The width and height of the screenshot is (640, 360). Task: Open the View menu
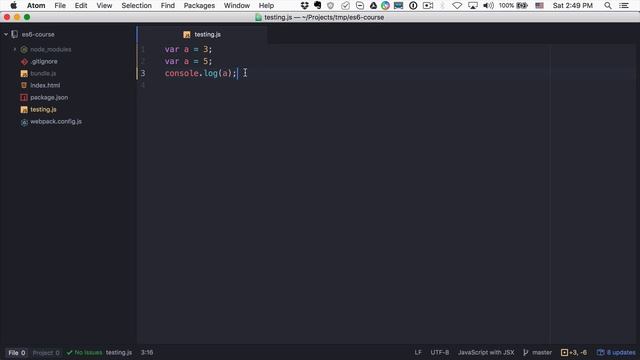coord(104,6)
